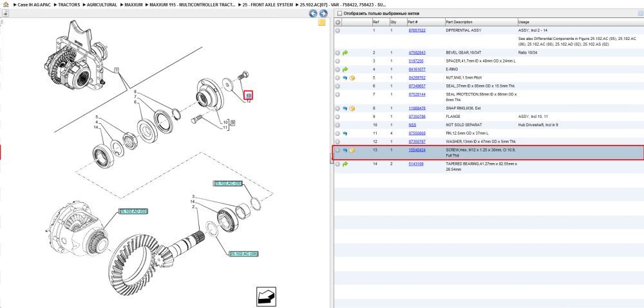Open part number 5197256 link
This screenshot has width=644, height=308.
pos(416,61)
